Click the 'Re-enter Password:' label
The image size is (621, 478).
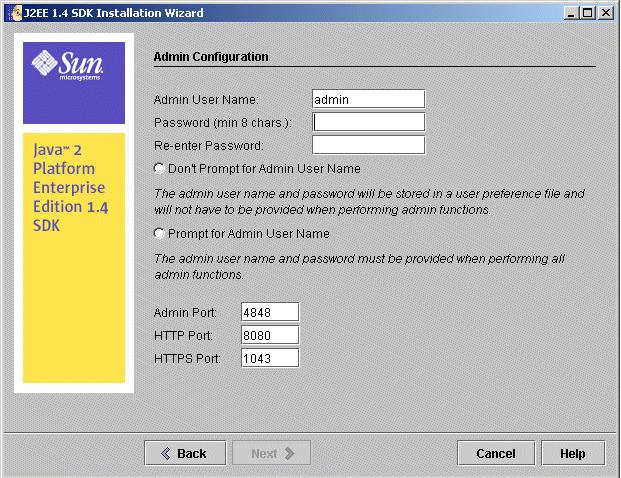[x=209, y=145]
